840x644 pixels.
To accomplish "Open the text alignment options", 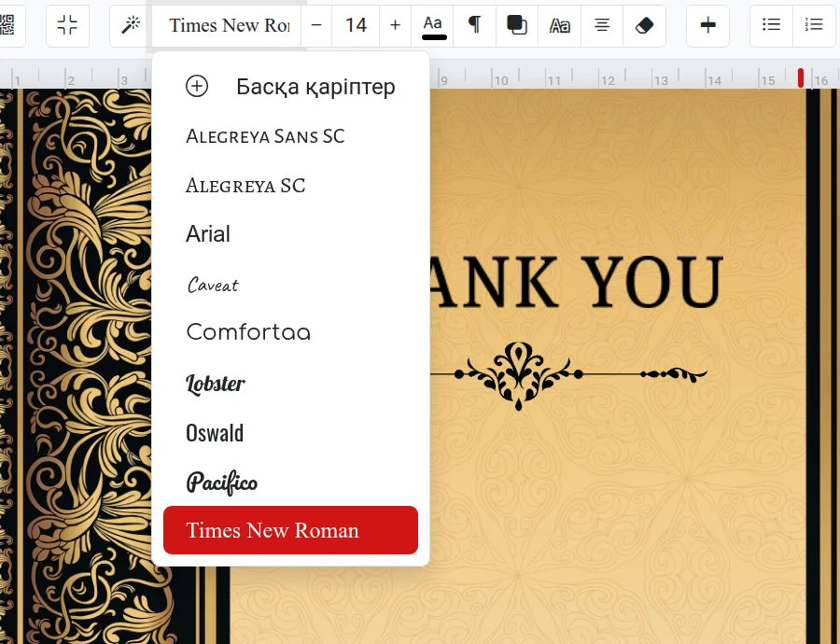I will coord(602,25).
